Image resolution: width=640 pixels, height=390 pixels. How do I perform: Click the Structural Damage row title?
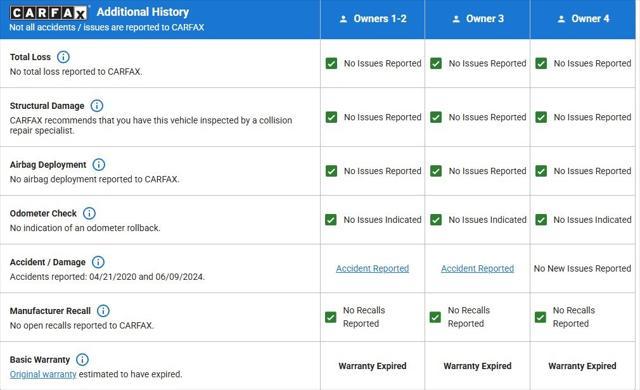click(x=47, y=106)
